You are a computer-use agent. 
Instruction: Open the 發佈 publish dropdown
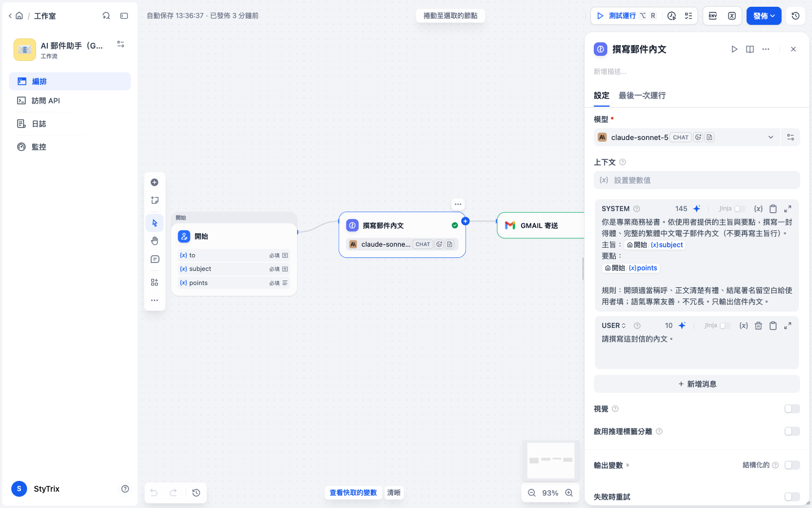pos(764,16)
